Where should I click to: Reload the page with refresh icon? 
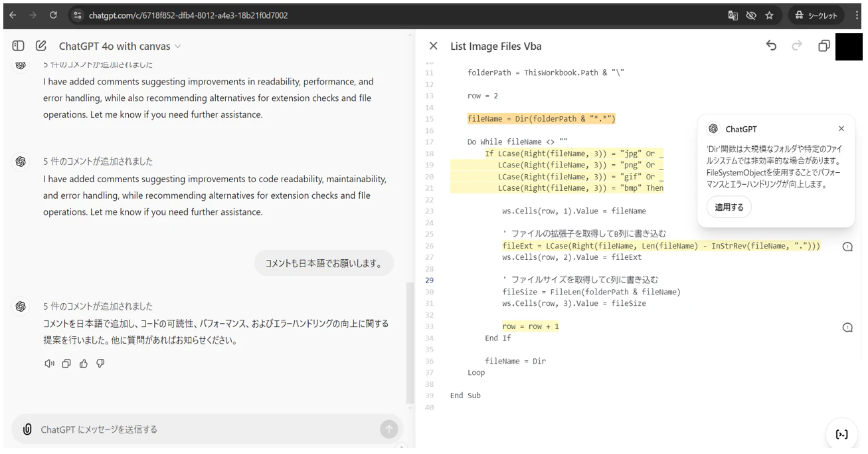click(x=54, y=15)
